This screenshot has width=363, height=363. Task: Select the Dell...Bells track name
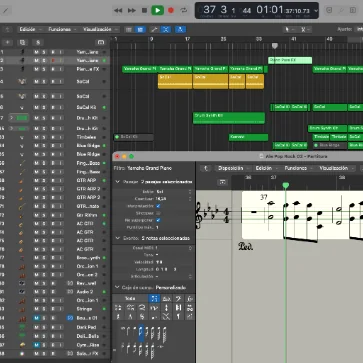tap(88, 336)
